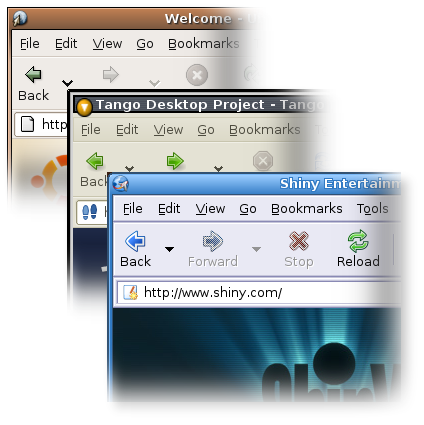424x425 pixels.
Task: Open the View menu in Tango window
Action: pos(168,130)
